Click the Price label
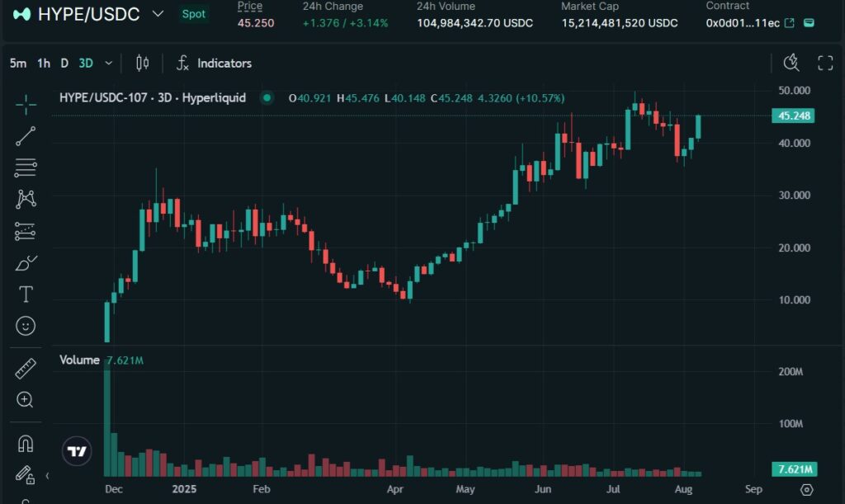Screen dimensions: 845x504 pyautogui.click(x=250, y=6)
